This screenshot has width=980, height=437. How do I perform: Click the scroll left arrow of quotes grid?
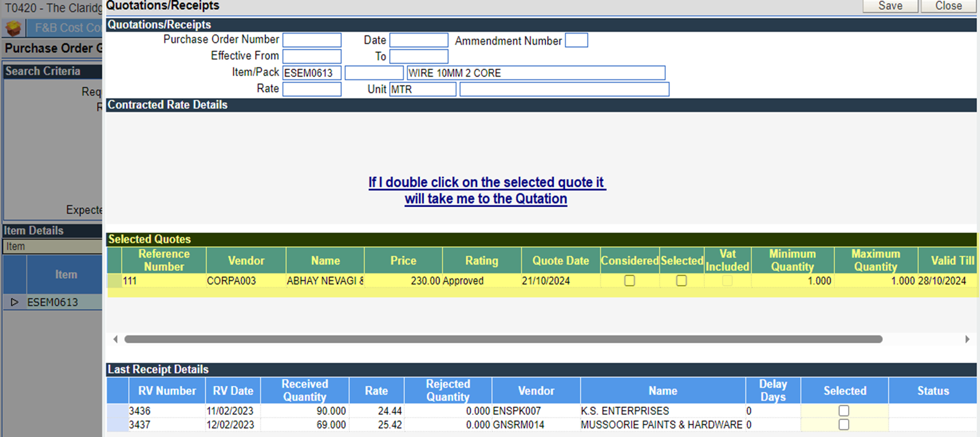[x=115, y=339]
